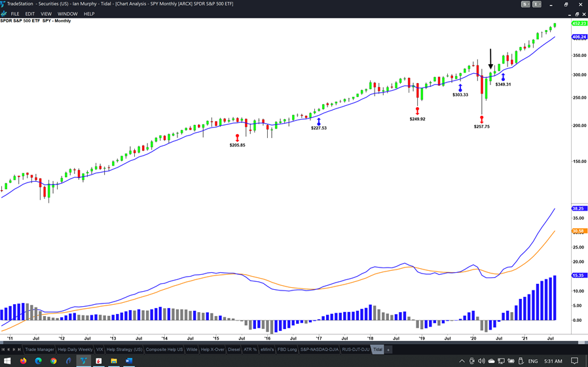The width and height of the screenshot is (588, 367).
Task: Open Firefox from the taskbar
Action: pos(23,360)
